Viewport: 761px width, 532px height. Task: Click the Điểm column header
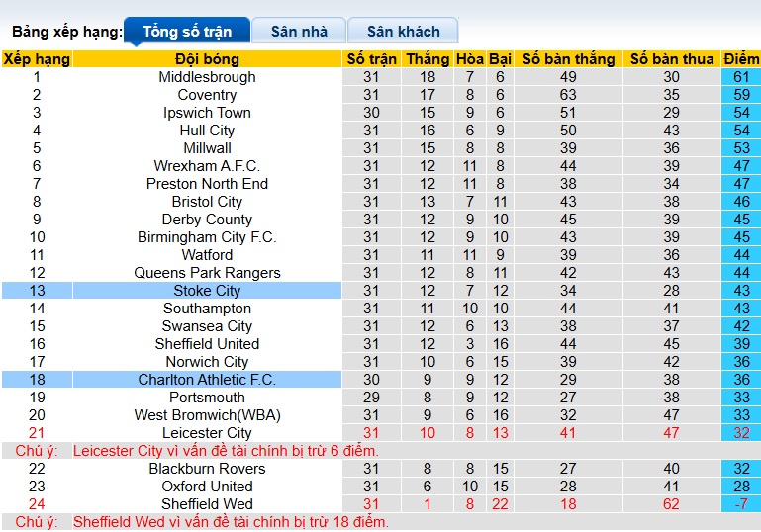click(x=740, y=59)
